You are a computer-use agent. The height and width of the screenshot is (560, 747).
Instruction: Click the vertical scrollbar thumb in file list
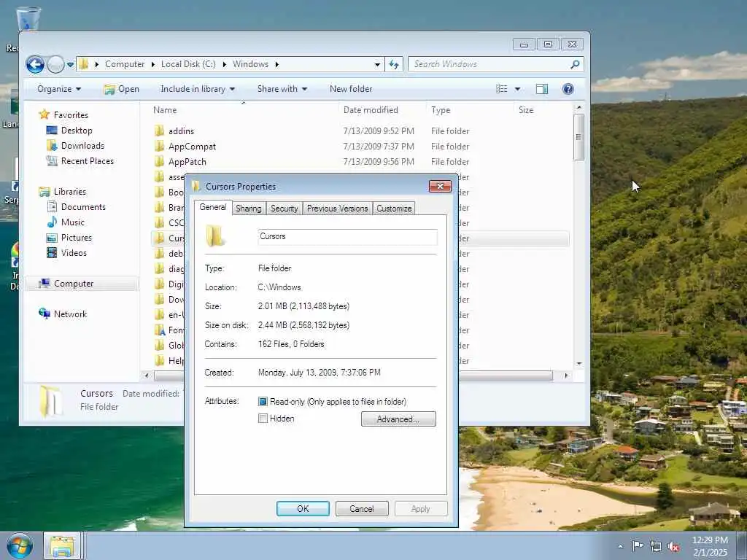click(x=578, y=137)
